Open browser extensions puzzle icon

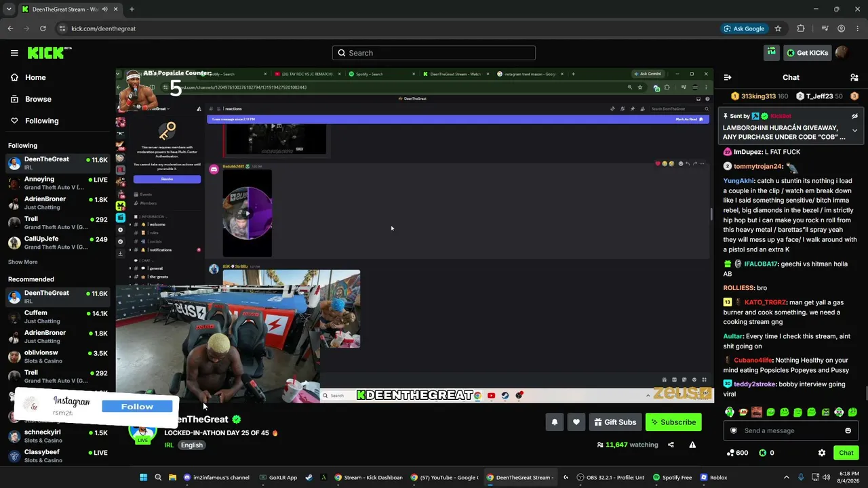pos(801,28)
